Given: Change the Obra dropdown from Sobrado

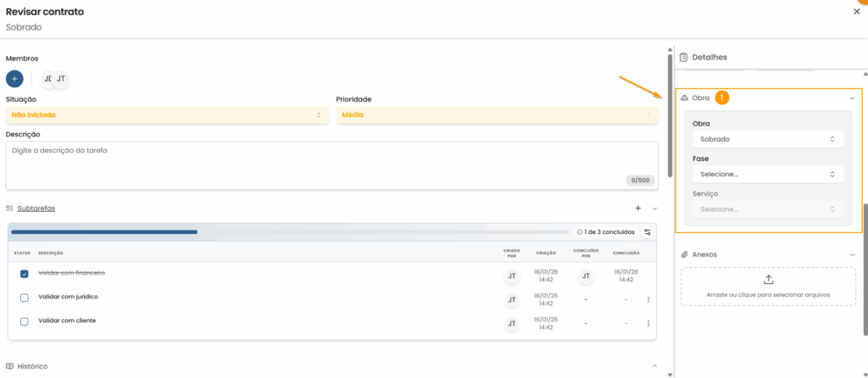Looking at the screenshot, I should [767, 139].
